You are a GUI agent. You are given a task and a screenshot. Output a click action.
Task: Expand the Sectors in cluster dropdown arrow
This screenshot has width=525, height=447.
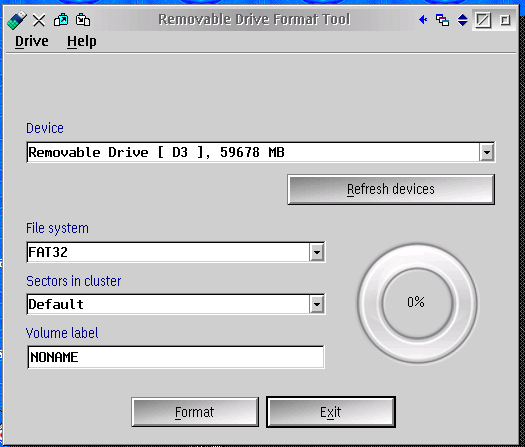(317, 304)
